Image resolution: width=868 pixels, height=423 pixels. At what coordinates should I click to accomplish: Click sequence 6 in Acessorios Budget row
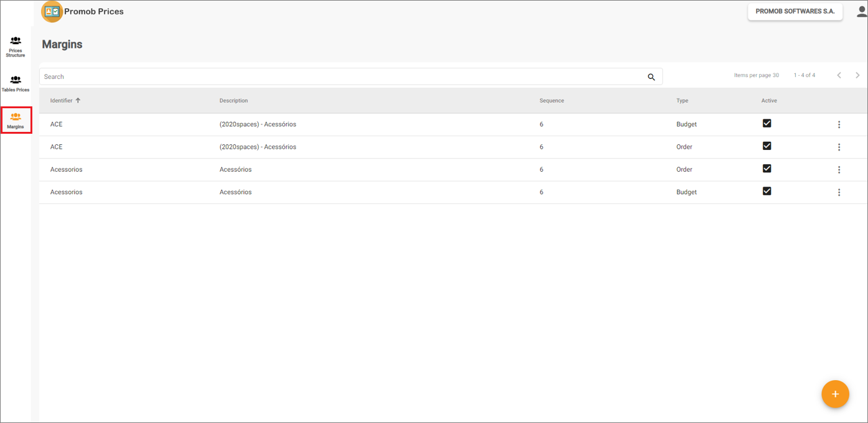tap(542, 192)
